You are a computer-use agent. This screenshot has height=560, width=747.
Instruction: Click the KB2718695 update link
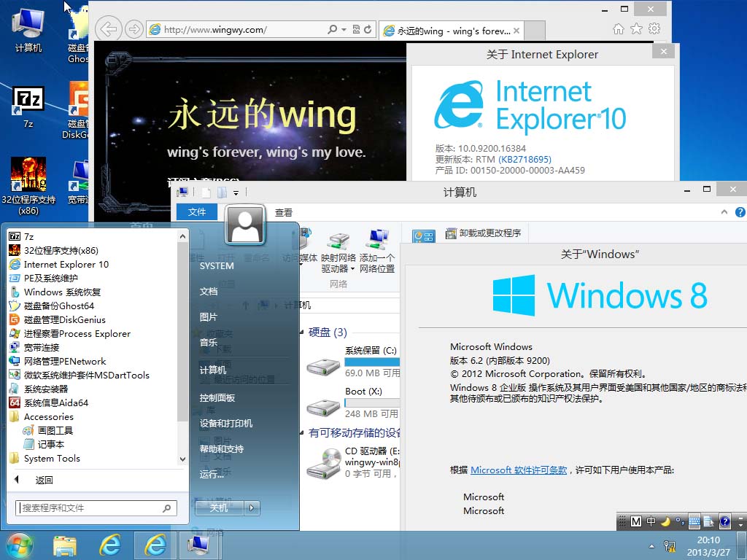pyautogui.click(x=525, y=159)
